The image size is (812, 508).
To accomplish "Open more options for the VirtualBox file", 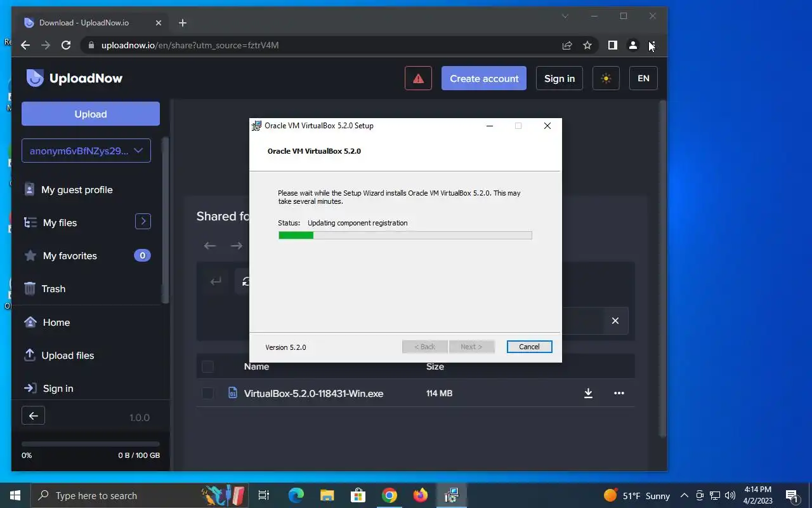I will 619,394.
